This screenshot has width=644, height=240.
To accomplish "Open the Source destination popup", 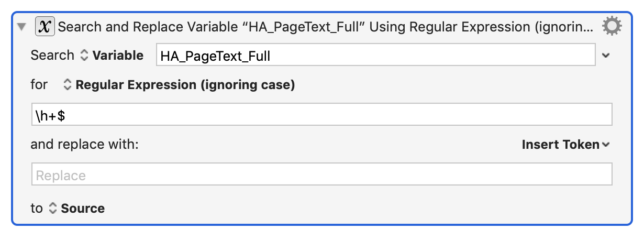I will tap(76, 209).
